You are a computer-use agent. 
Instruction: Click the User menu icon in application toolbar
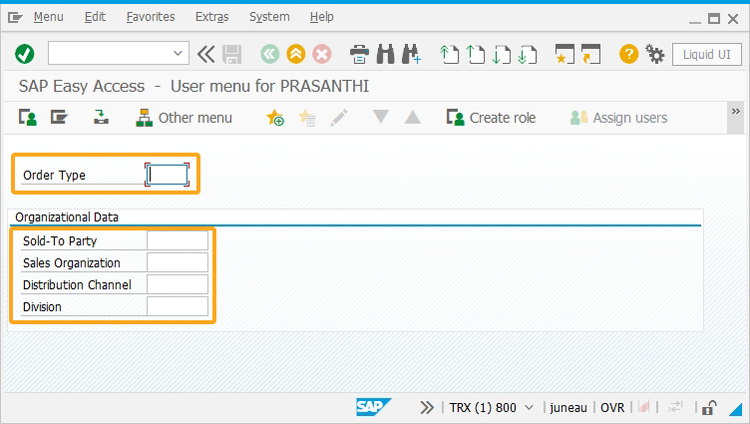(x=28, y=117)
